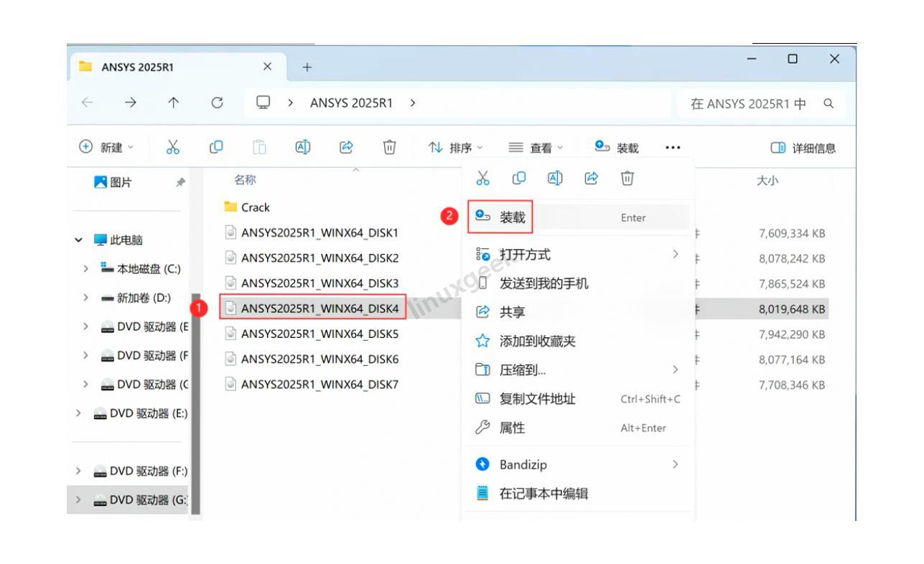The image size is (924, 564).
Task: Click the Rename icon in the toolbar
Action: coord(302,148)
